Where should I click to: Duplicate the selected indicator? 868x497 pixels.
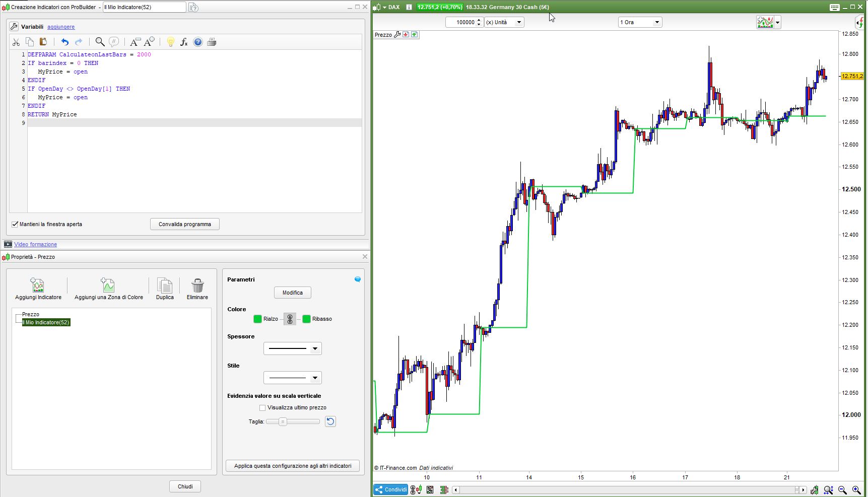(x=165, y=286)
